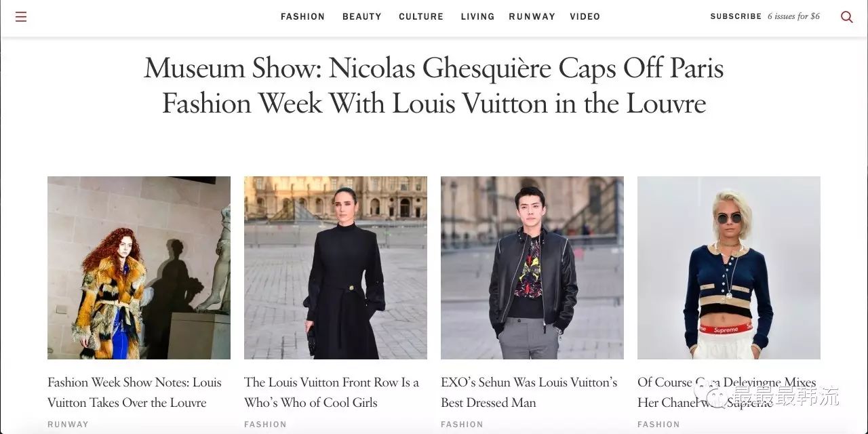
Task: Go to the Fashion section
Action: pyautogui.click(x=302, y=17)
